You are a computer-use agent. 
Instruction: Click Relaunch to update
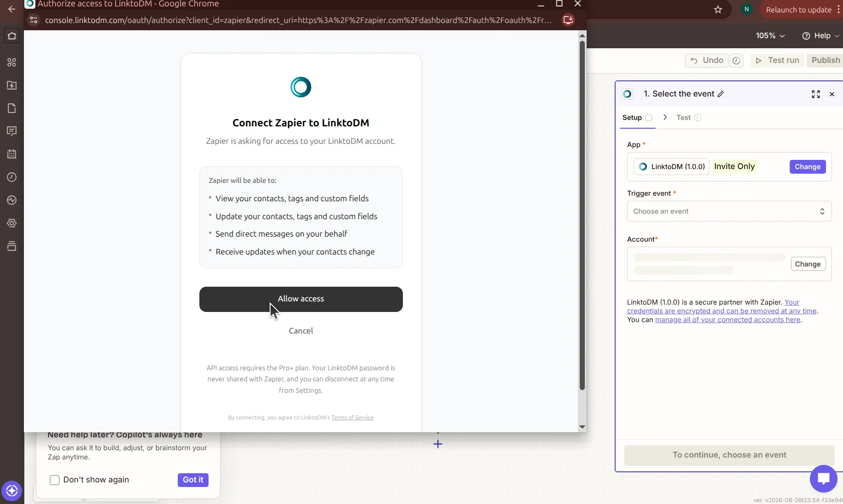pyautogui.click(x=798, y=10)
